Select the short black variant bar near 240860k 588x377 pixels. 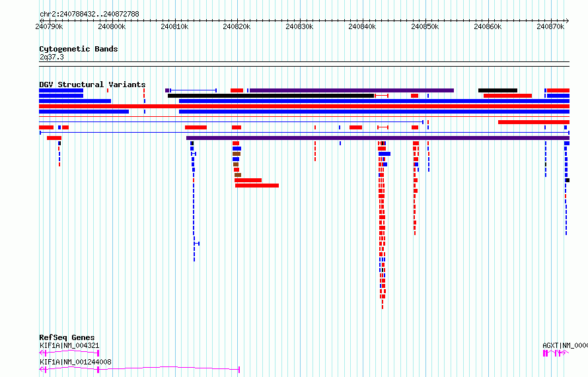[497, 90]
